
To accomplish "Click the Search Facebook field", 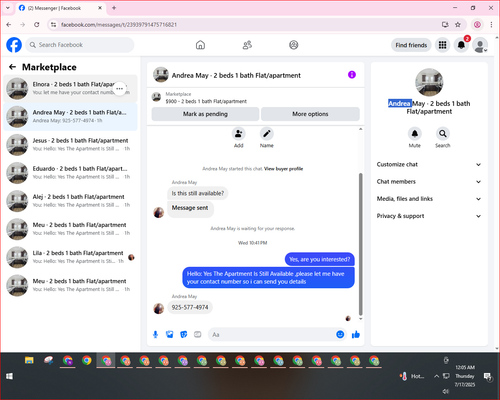I will (x=80, y=45).
